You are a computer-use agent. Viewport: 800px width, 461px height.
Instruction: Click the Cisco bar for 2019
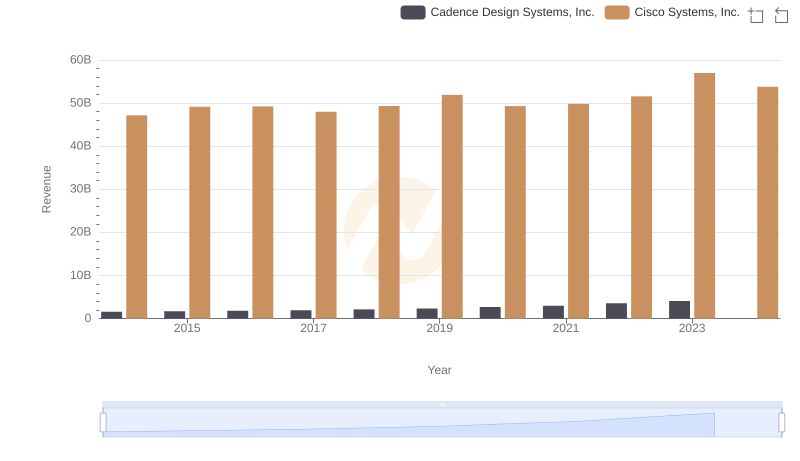coord(452,207)
